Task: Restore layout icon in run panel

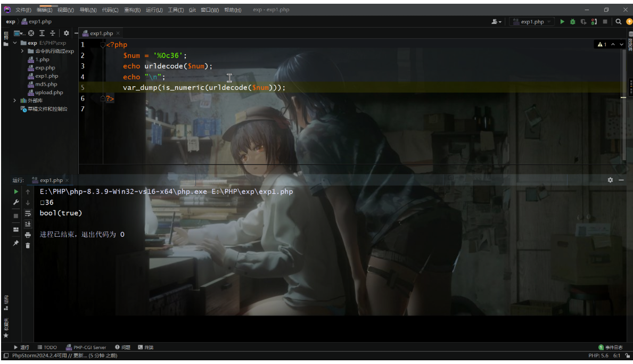Action: [16, 229]
